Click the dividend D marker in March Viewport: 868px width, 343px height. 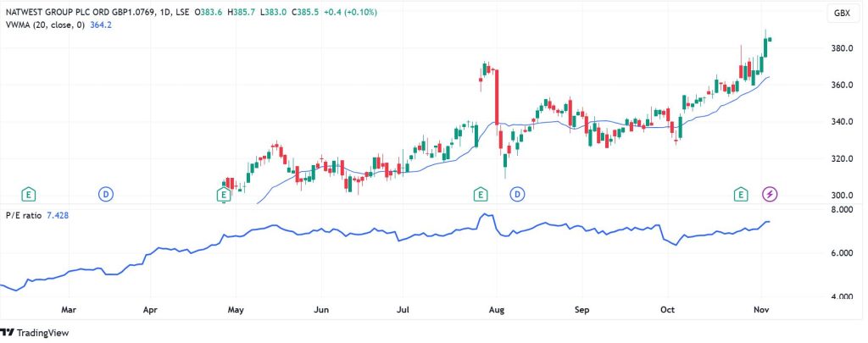[106, 195]
